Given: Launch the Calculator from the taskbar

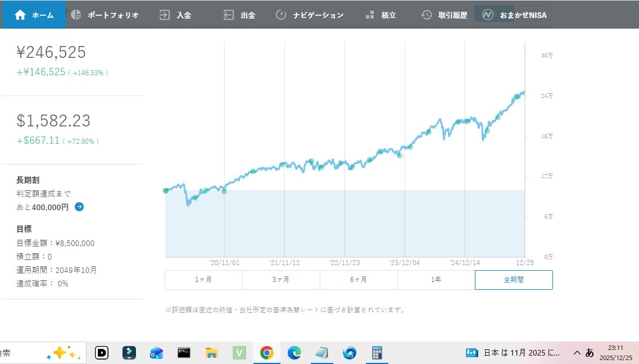Looking at the screenshot, I should pyautogui.click(x=377, y=353).
